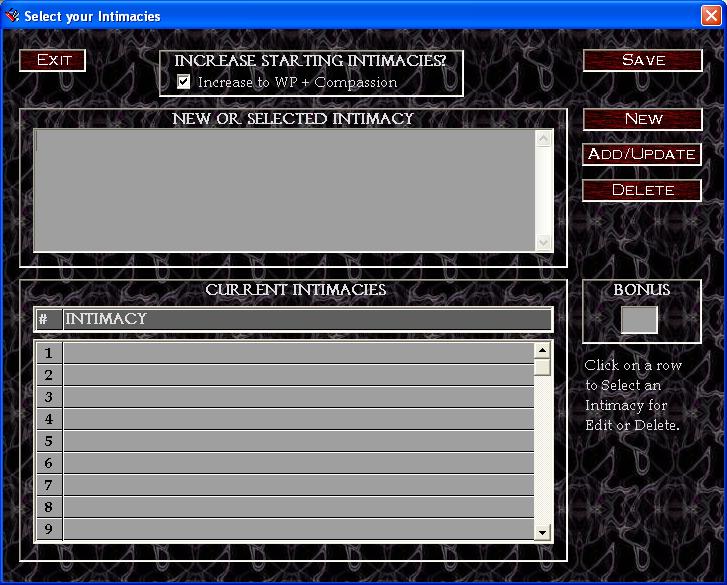Click the Add/Update button
The image size is (727, 585).
tap(642, 154)
